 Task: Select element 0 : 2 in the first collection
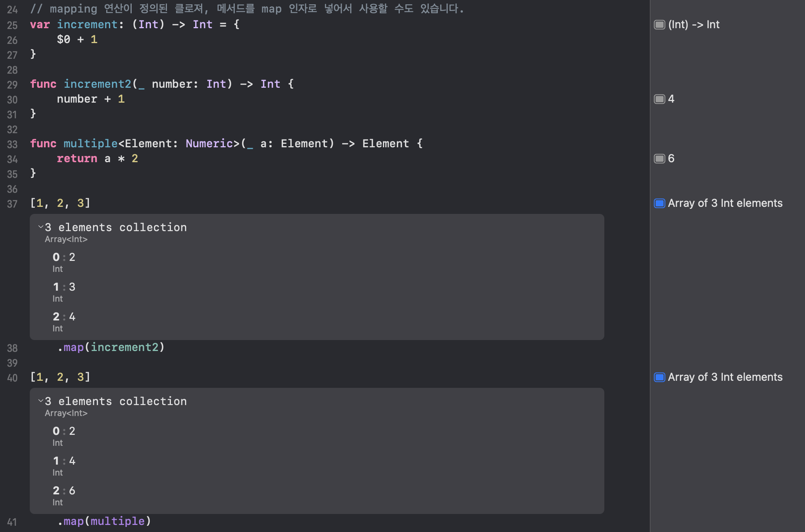64,257
